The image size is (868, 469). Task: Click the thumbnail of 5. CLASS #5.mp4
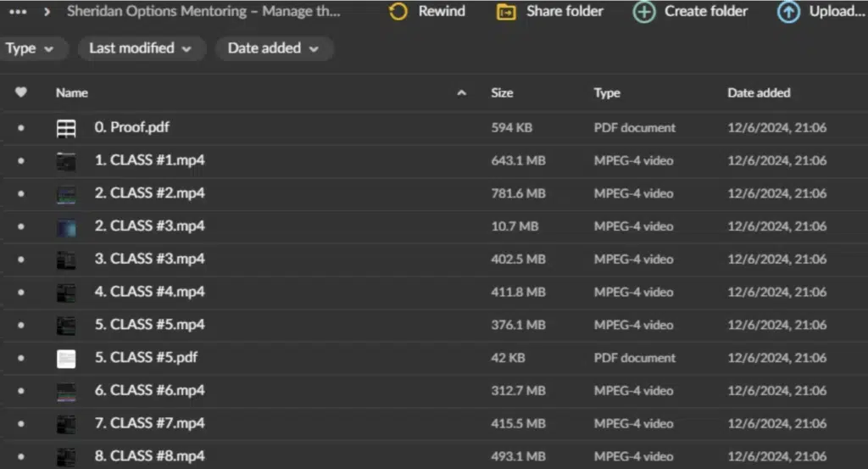click(66, 327)
